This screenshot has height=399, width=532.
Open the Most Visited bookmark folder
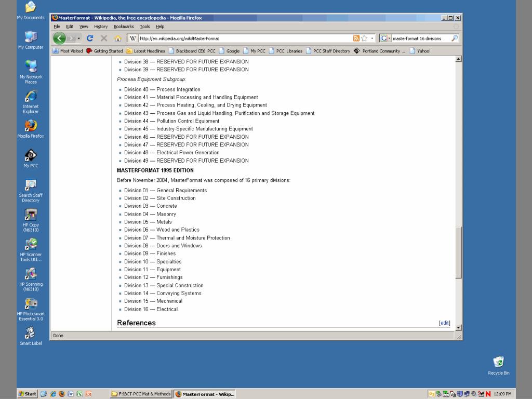[68, 51]
